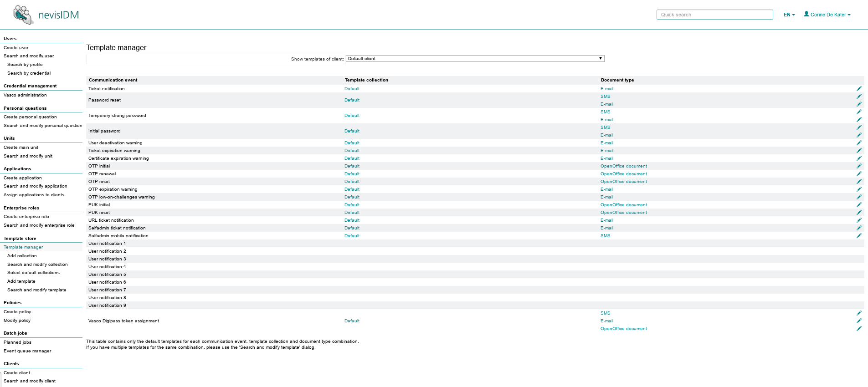The height and width of the screenshot is (387, 868).
Task: Open the Show templates of client dropdown
Action: (x=475, y=59)
